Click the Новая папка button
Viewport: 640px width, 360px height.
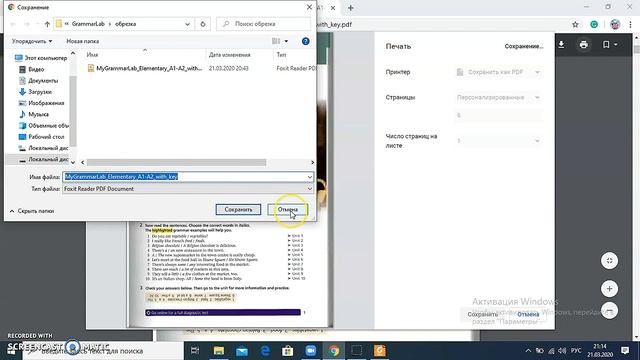(x=82, y=41)
